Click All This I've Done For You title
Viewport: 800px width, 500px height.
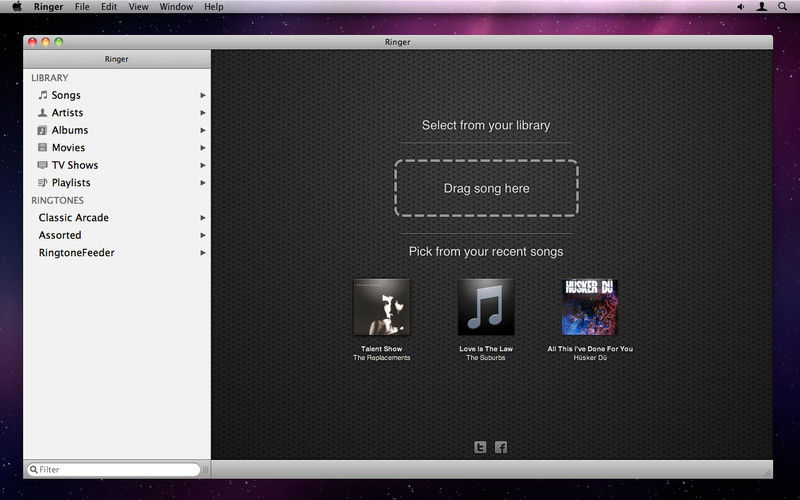tap(590, 349)
